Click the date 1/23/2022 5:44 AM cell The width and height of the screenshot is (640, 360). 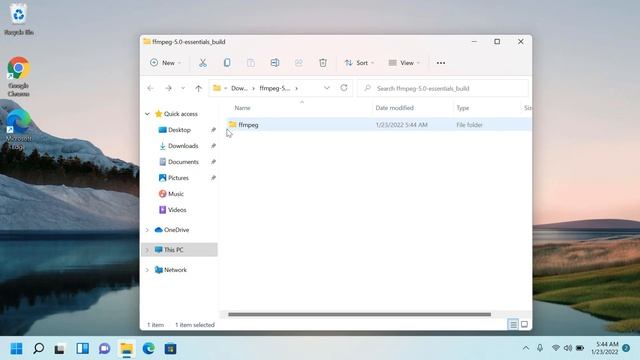pyautogui.click(x=401, y=125)
